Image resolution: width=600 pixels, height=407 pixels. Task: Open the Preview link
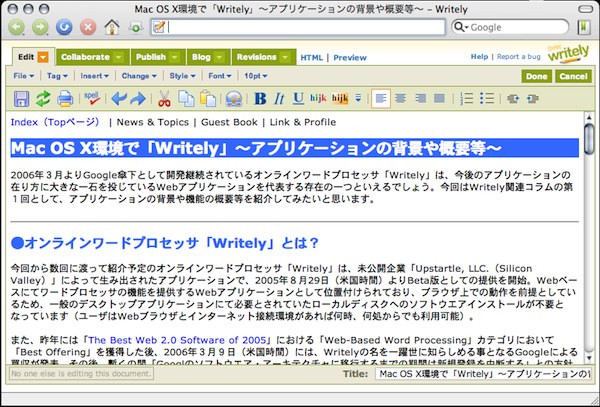pyautogui.click(x=350, y=57)
